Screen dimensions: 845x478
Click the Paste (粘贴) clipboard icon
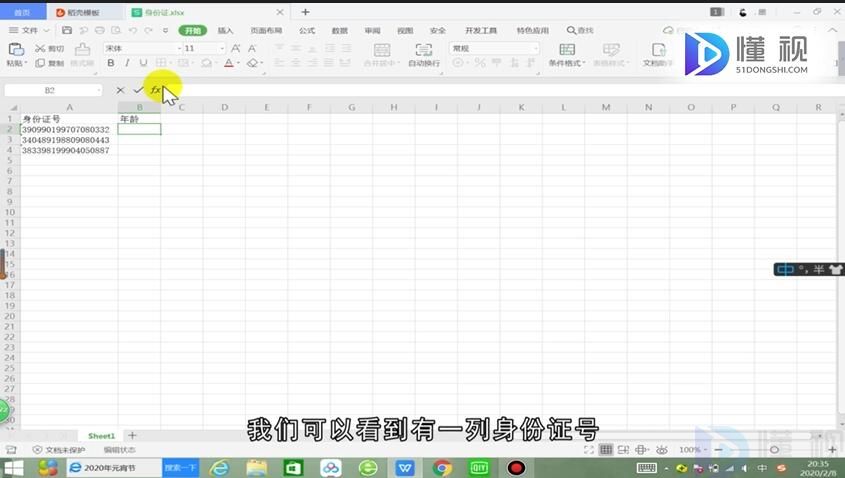(16, 50)
